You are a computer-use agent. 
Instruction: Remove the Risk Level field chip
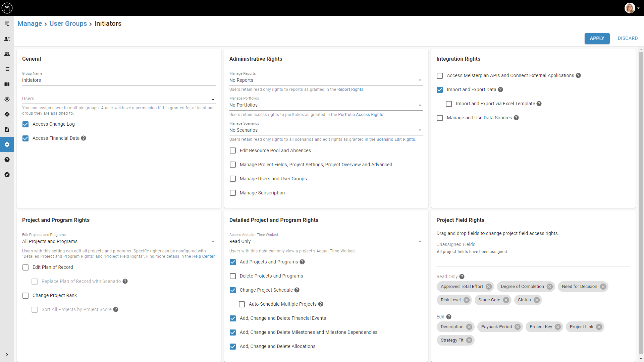467,300
